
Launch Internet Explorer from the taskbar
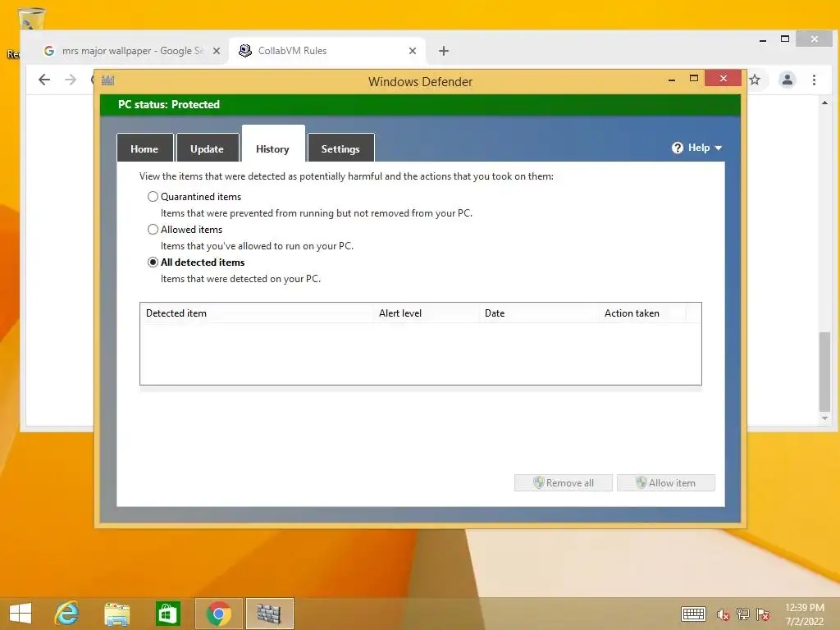pyautogui.click(x=67, y=614)
